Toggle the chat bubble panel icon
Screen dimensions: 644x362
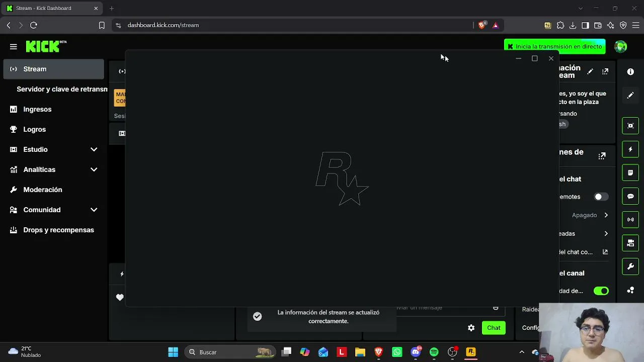(x=630, y=196)
